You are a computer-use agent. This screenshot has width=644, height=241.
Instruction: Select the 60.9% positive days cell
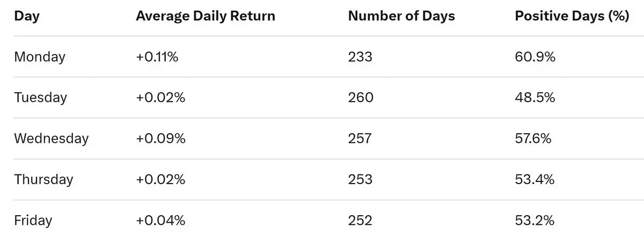point(535,57)
